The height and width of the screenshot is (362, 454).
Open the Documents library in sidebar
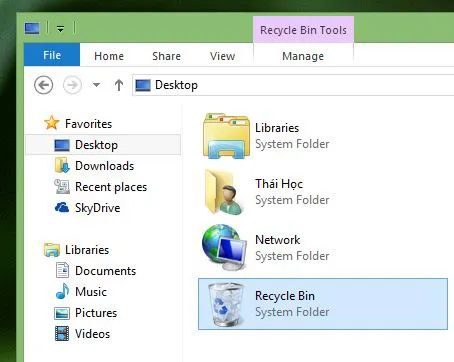pyautogui.click(x=105, y=271)
